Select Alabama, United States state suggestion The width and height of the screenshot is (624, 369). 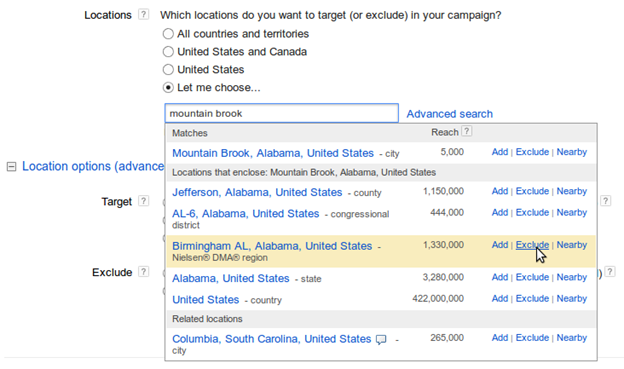pos(231,278)
